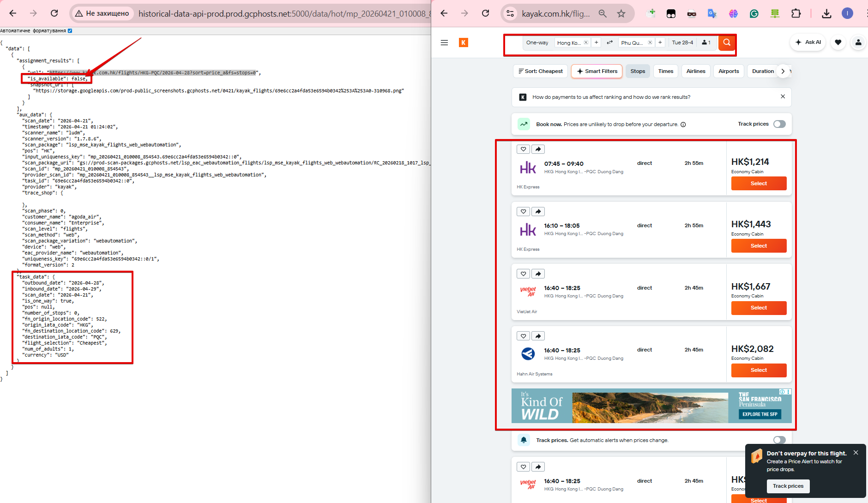Open the Chrome profile avatar
Screen dimensions: 868x503
(x=847, y=13)
